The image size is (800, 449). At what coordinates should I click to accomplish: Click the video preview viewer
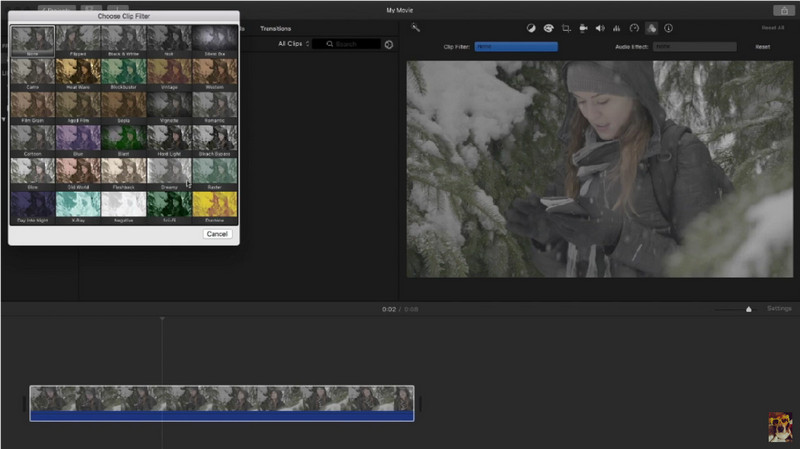click(x=599, y=169)
